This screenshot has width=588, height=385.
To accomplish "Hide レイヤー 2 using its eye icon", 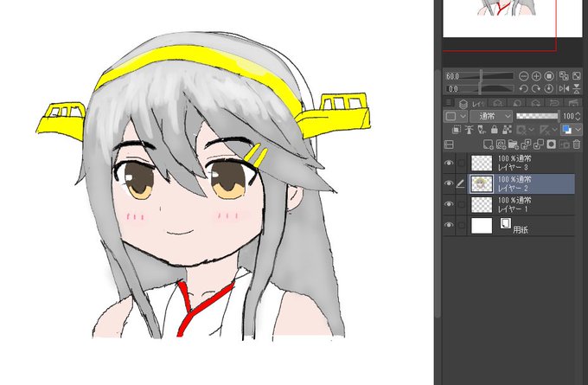I will [x=449, y=183].
